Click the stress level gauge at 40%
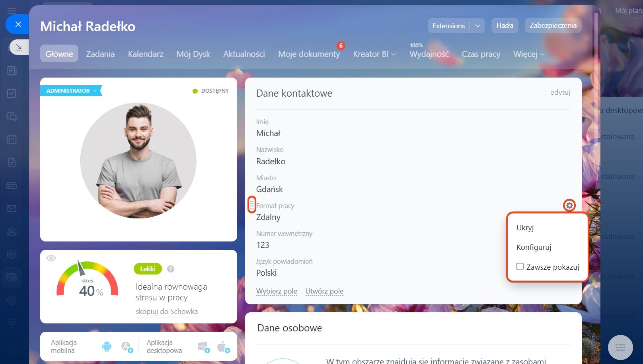 coord(88,278)
